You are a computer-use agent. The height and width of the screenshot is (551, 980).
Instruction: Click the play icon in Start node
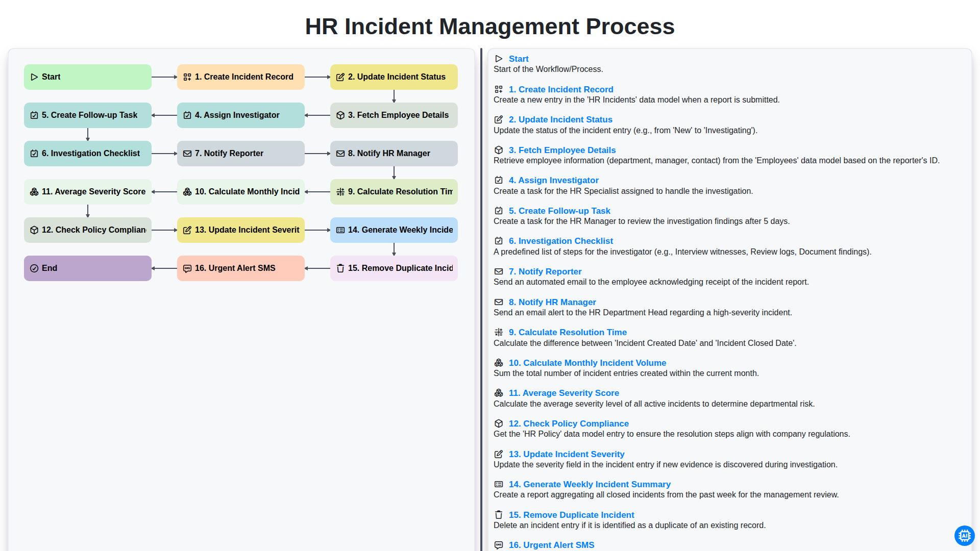pyautogui.click(x=34, y=77)
